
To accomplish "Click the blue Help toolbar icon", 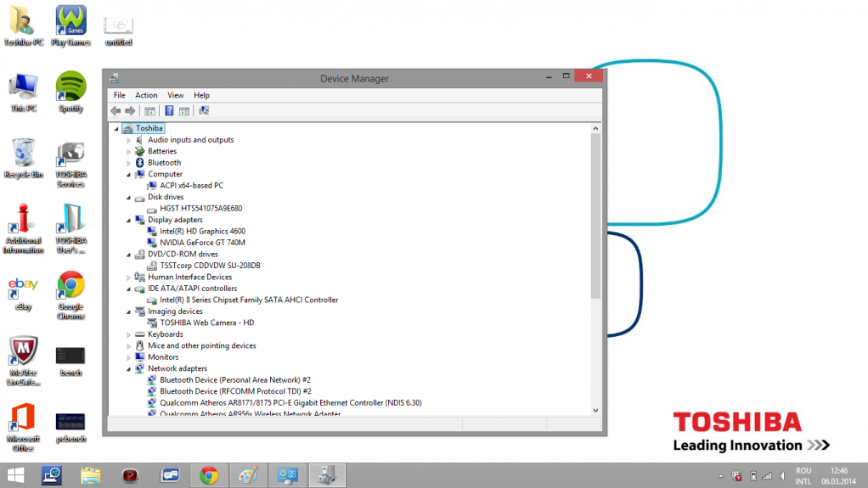I will click(x=169, y=110).
